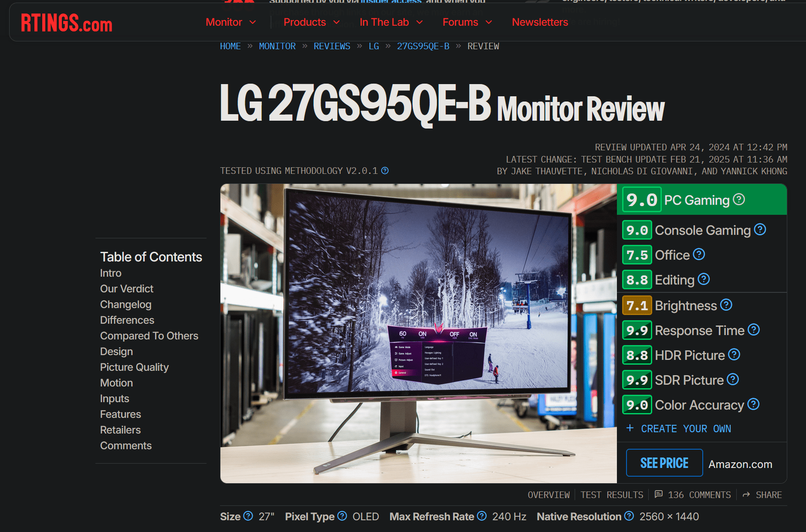
Task: Jump to Our Verdict section
Action: coord(126,289)
